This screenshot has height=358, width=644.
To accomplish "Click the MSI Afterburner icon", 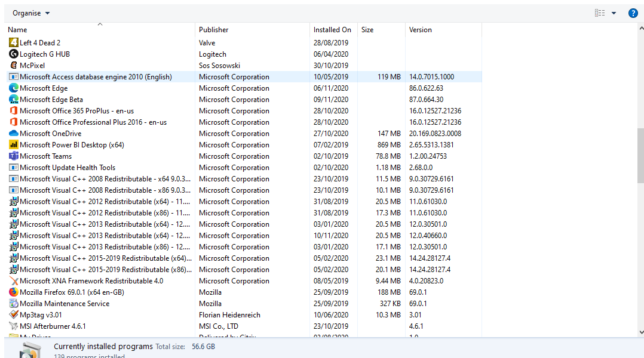I will click(x=14, y=326).
